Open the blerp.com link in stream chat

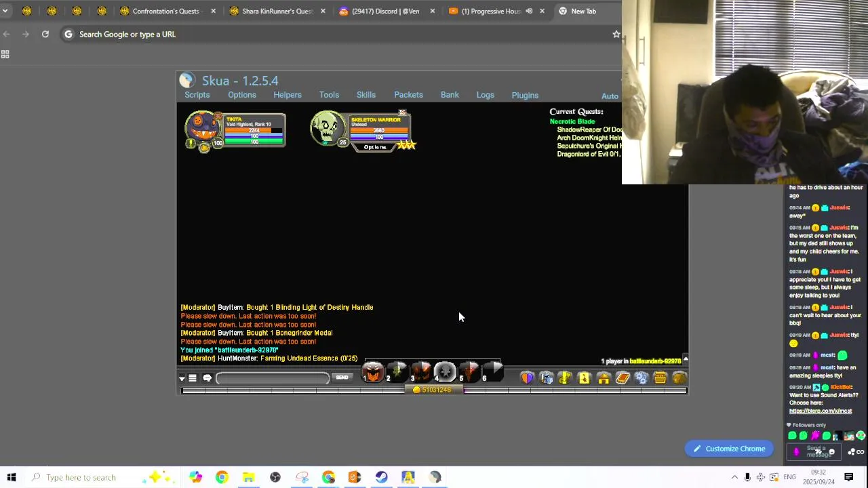[x=821, y=411]
